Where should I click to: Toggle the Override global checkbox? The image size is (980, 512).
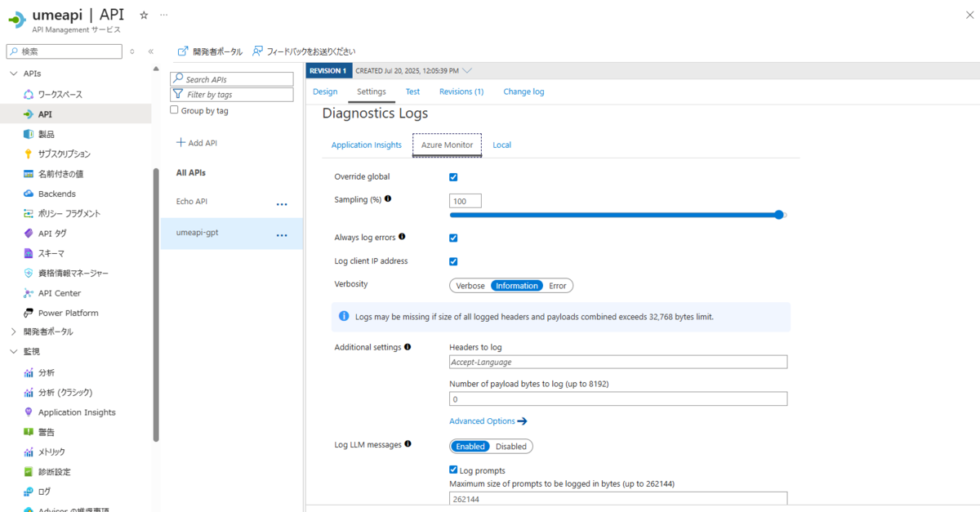(x=453, y=177)
